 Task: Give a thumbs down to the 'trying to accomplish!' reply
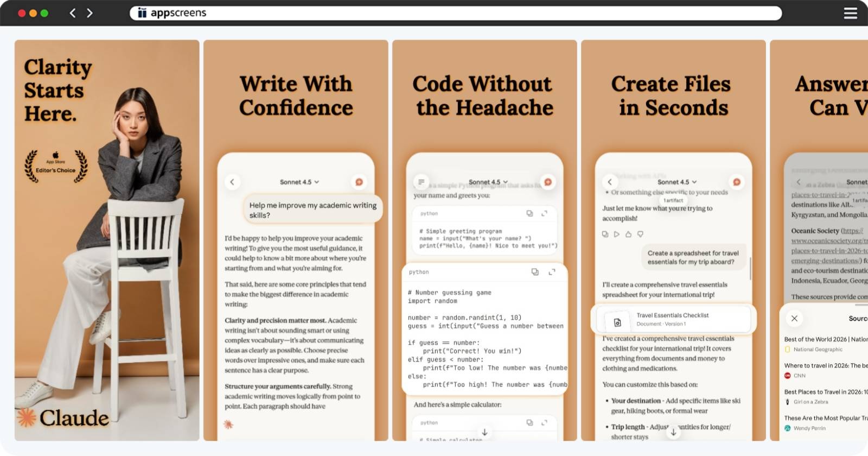tap(640, 234)
